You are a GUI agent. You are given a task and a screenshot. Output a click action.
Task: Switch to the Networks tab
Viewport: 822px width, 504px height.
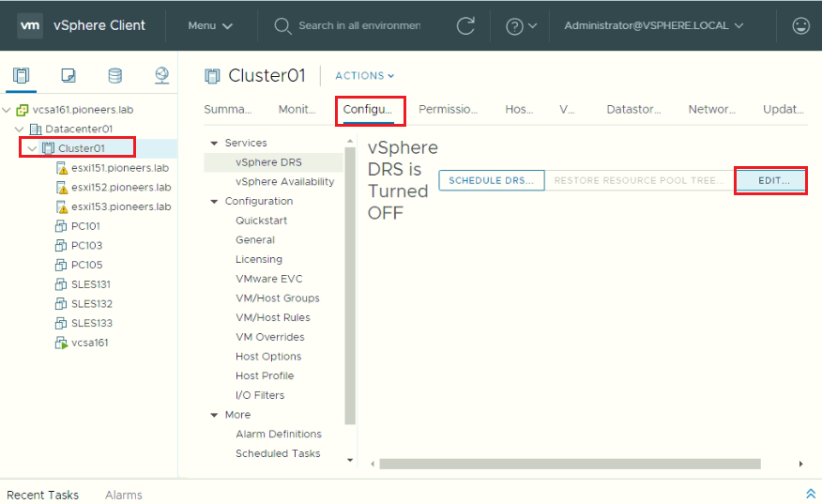712,110
